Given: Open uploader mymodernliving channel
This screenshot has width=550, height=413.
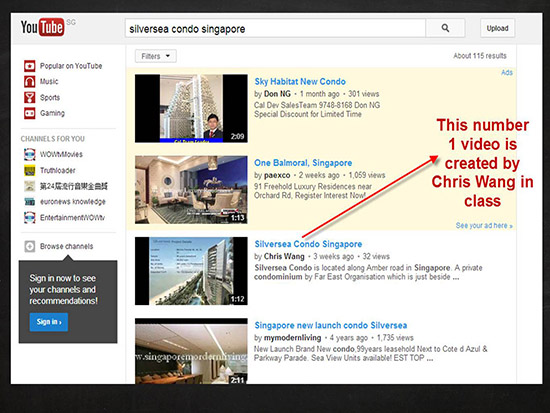Looking at the screenshot, I should 292,338.
